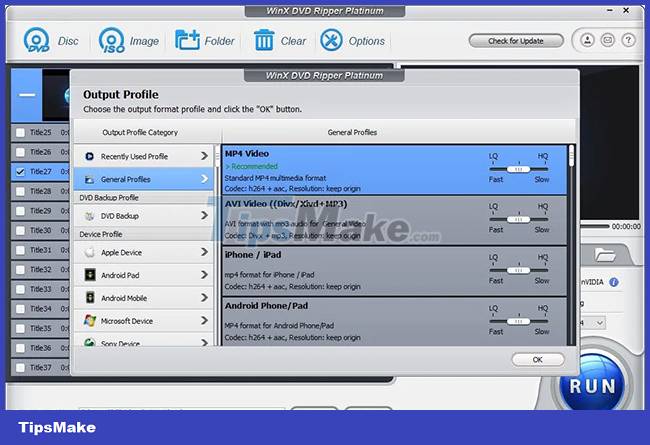Check the Title25 checkbox
The width and height of the screenshot is (650, 445).
20,133
